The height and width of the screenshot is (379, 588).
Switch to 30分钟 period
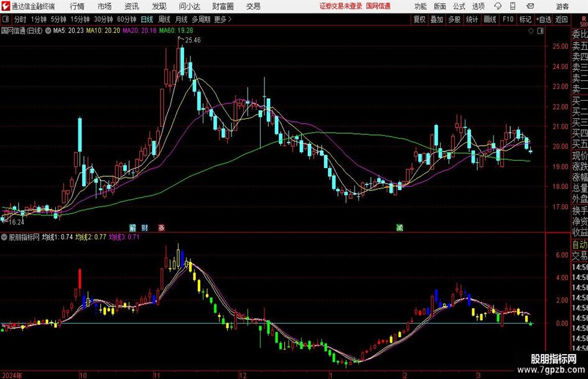tap(103, 19)
